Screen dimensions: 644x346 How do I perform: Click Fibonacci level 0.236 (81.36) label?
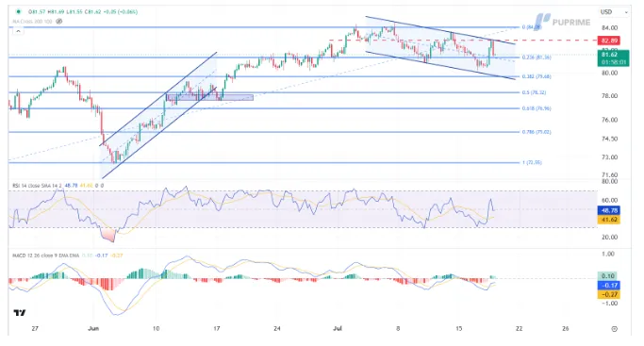(x=537, y=58)
